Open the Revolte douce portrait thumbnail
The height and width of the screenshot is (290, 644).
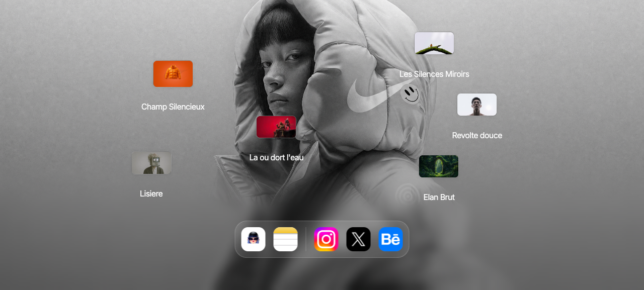point(477,105)
